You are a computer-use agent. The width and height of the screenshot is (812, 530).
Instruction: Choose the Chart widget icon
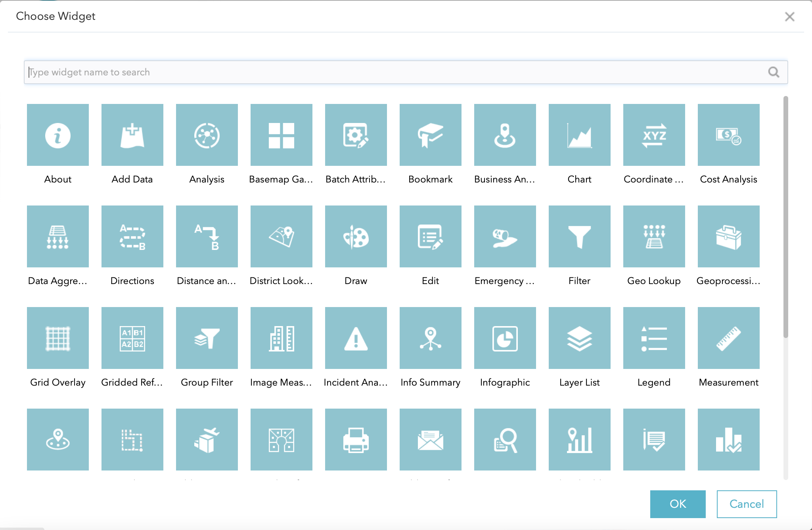[x=580, y=135]
